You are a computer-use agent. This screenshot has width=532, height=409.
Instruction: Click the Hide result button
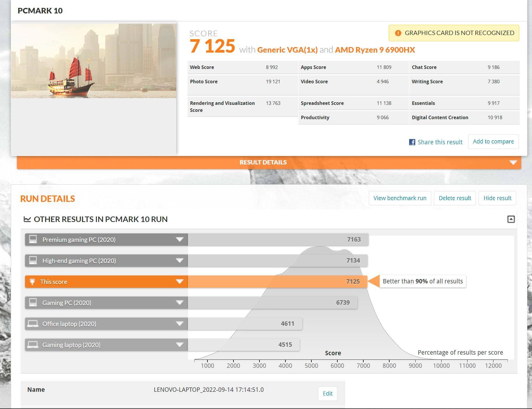497,198
